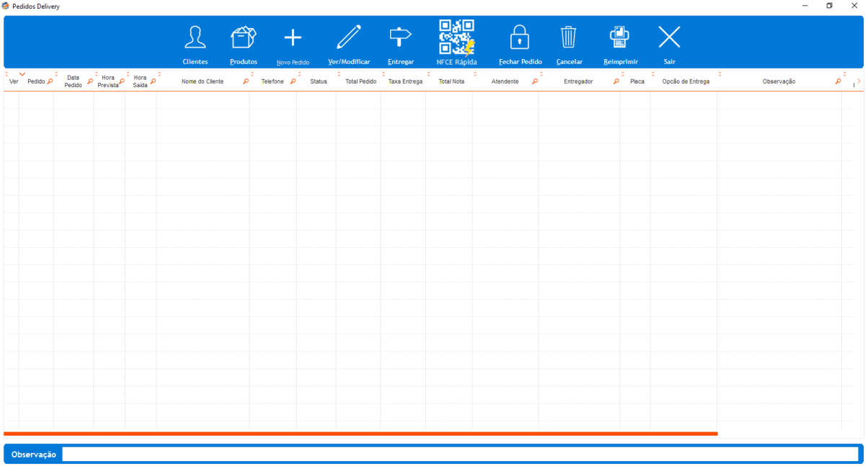This screenshot has height=466, width=868.
Task: Expand the dropdown chevron above the Ver column
Action: (22, 74)
